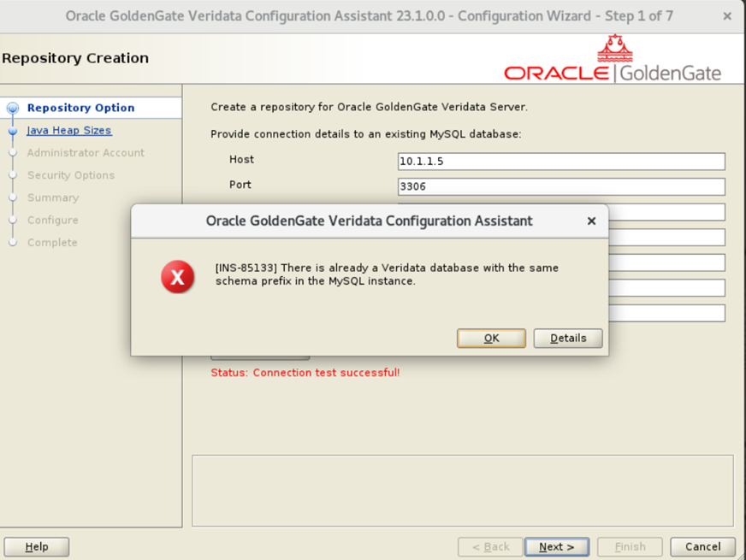Click the Security Options step circle
Viewport: 746px width, 560px height.
12,175
